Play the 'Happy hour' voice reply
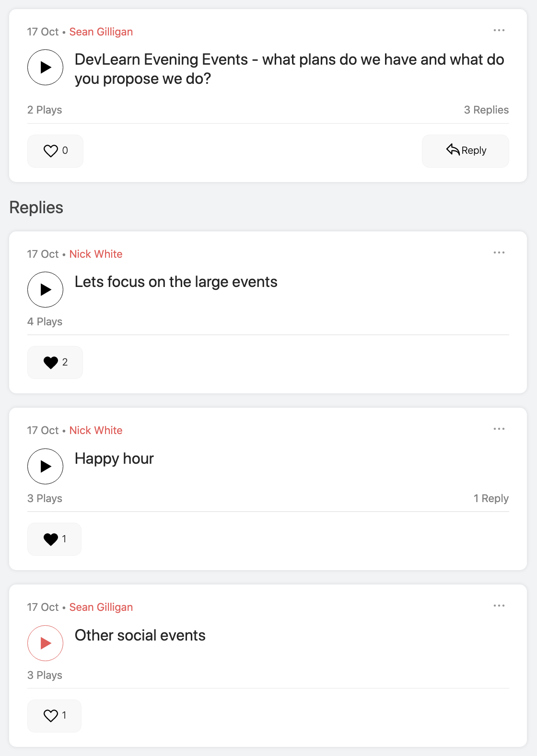The height and width of the screenshot is (756, 537). point(45,466)
